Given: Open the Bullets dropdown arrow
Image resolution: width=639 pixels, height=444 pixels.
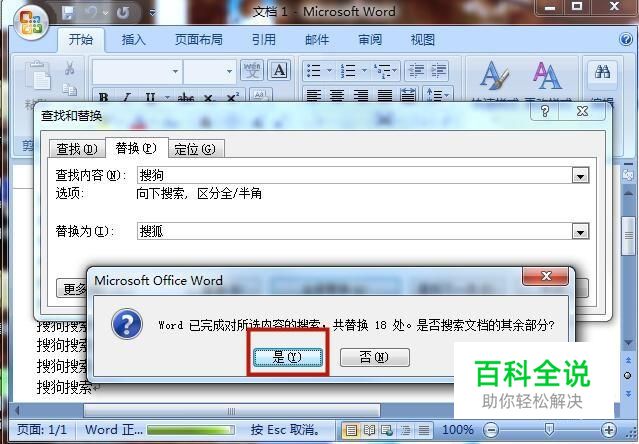Looking at the screenshot, I should pos(329,70).
